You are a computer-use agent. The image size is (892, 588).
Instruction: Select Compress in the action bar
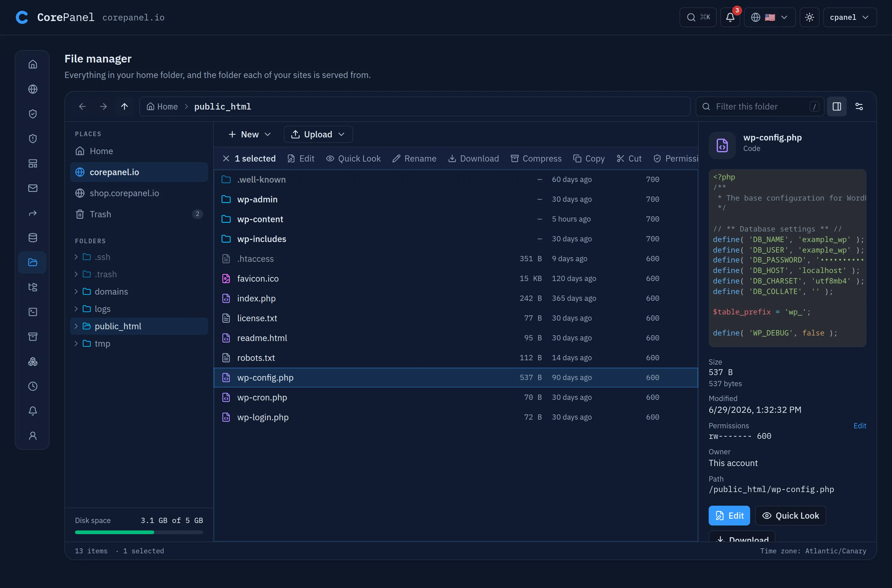coord(536,159)
